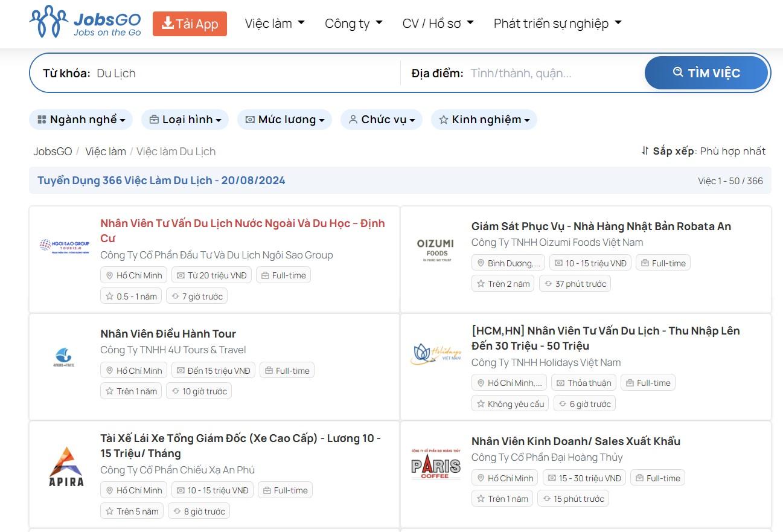The width and height of the screenshot is (783, 532).
Task: Click the 0.5 - 1 năm experience tag
Action: click(x=131, y=296)
